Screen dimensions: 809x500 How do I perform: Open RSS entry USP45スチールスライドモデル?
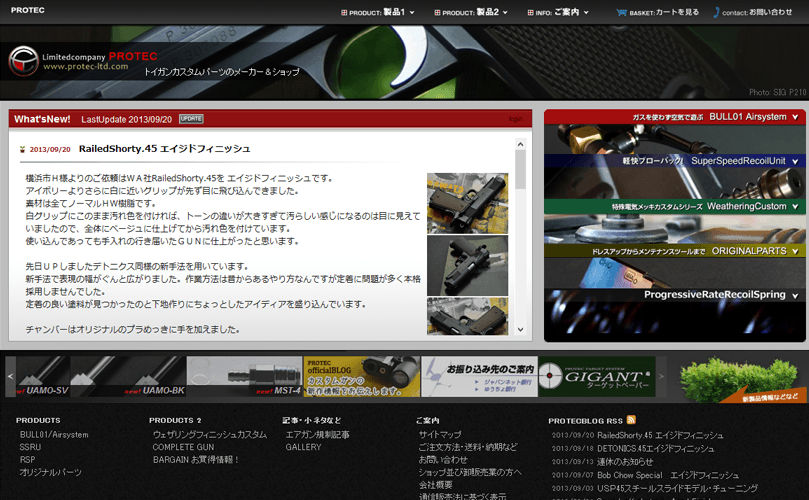(677, 488)
